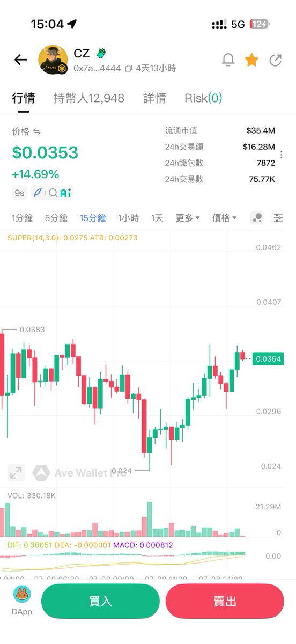Switch price currency with swap arrows icon

(x=37, y=131)
